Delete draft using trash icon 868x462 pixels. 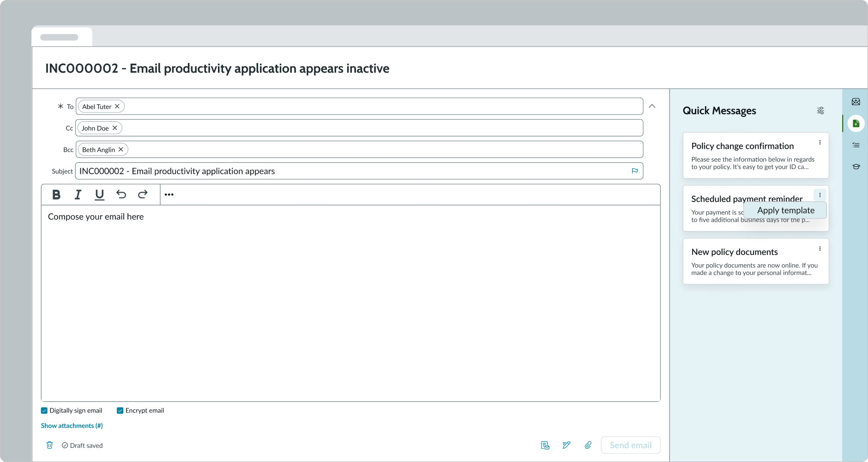tap(49, 445)
